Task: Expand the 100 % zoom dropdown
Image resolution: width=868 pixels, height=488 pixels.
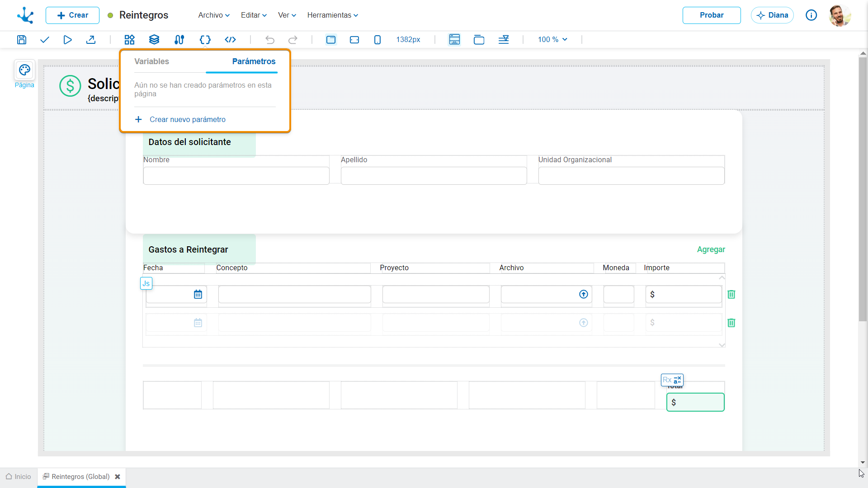Action: pyautogui.click(x=552, y=40)
